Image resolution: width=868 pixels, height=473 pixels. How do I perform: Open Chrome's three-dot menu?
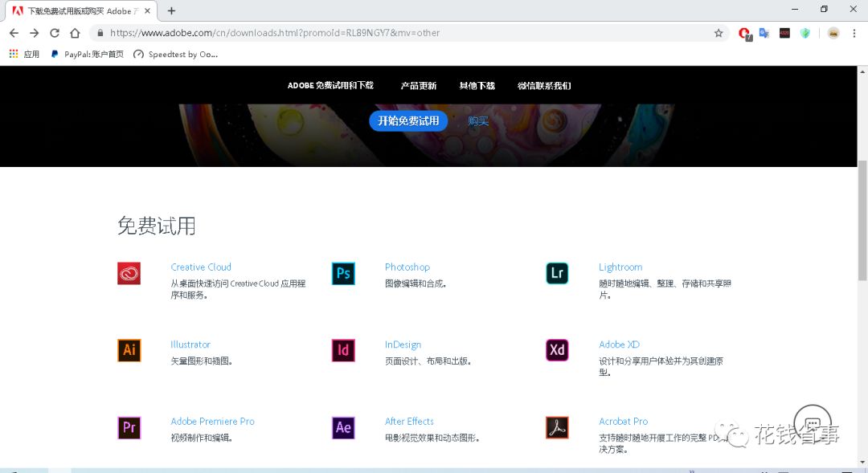[x=854, y=33]
